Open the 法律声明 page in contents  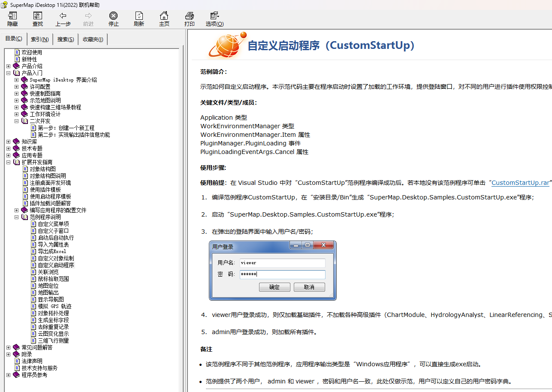click(32, 361)
